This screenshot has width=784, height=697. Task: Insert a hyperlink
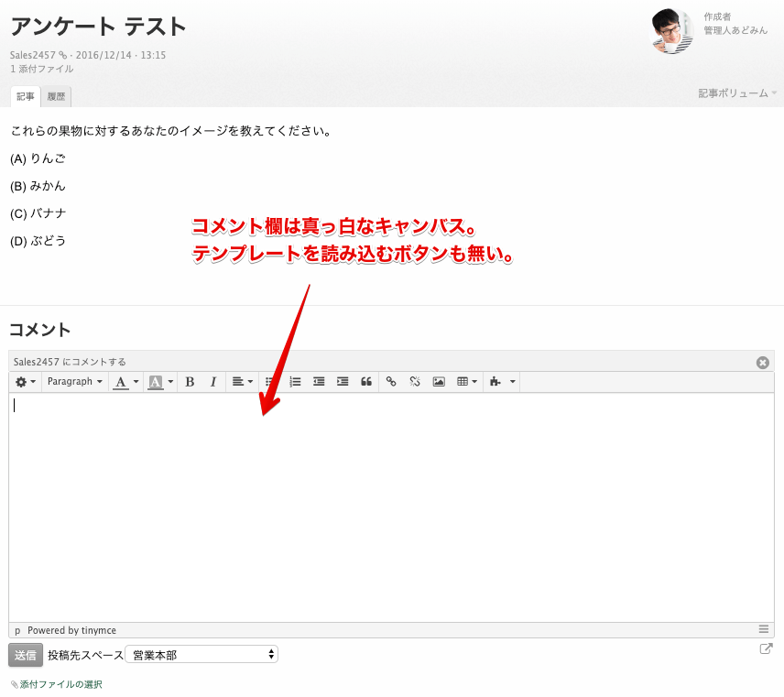(x=391, y=382)
